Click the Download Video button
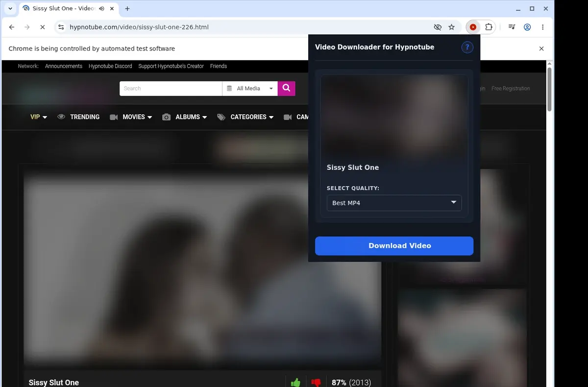This screenshot has width=588, height=387. tap(394, 246)
